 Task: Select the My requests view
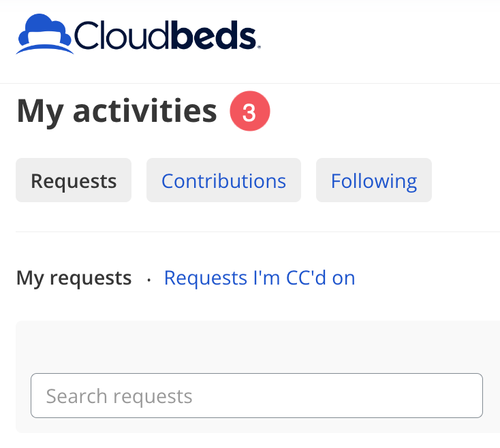click(x=74, y=278)
